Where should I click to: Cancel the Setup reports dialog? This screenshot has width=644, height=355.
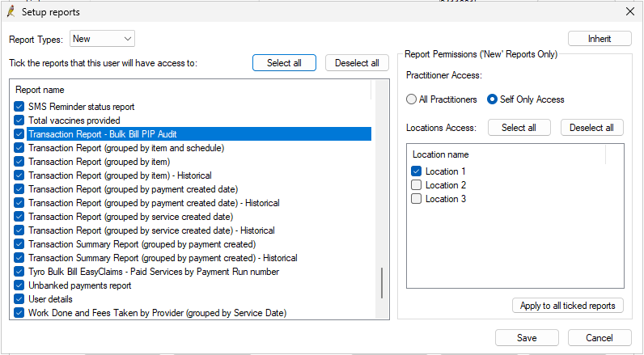point(600,337)
